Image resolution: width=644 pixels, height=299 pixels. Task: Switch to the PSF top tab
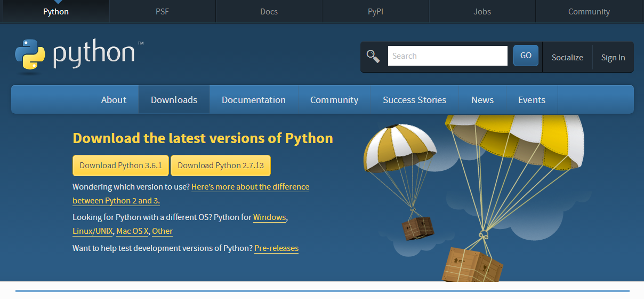coord(162,12)
